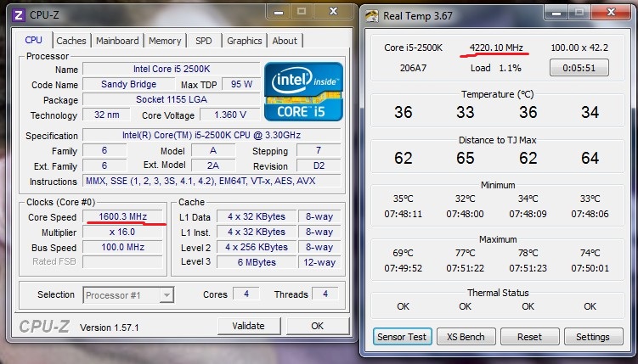Click the Reset button in Real Temp
638x364 pixels.
[529, 337]
